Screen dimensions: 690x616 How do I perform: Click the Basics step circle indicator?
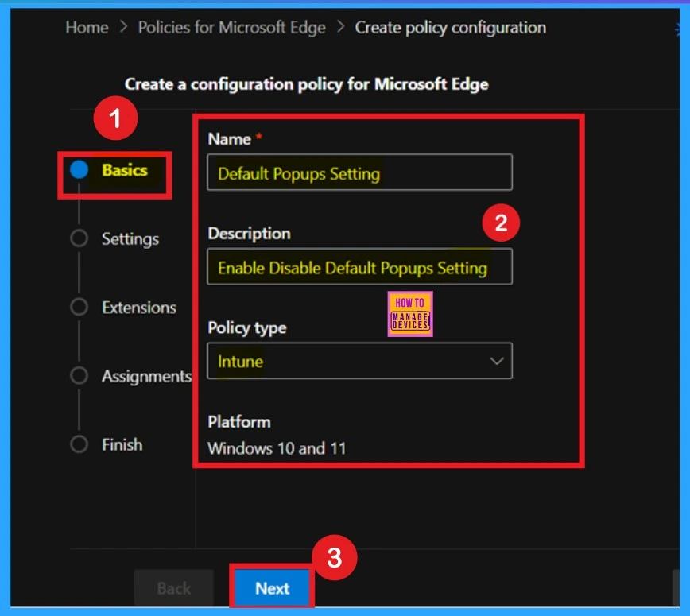click(79, 170)
